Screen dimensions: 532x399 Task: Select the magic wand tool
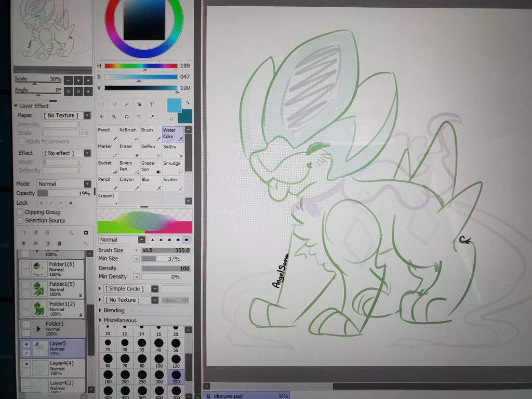point(127,104)
